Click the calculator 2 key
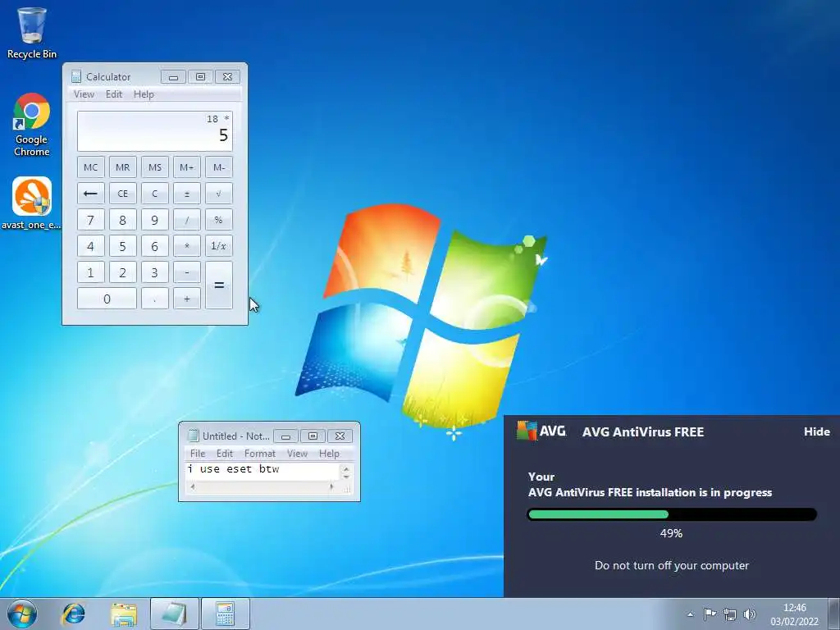The height and width of the screenshot is (630, 840). 123,272
